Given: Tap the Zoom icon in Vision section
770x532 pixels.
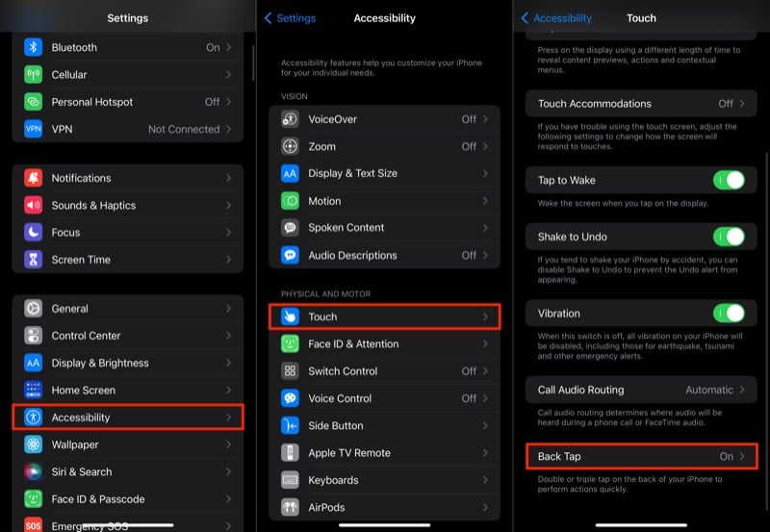Looking at the screenshot, I should click(291, 146).
